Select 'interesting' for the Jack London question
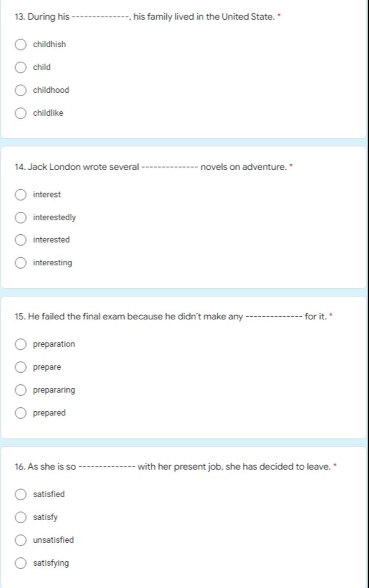Screen dimensions: 369x588 pyautogui.click(x=21, y=263)
